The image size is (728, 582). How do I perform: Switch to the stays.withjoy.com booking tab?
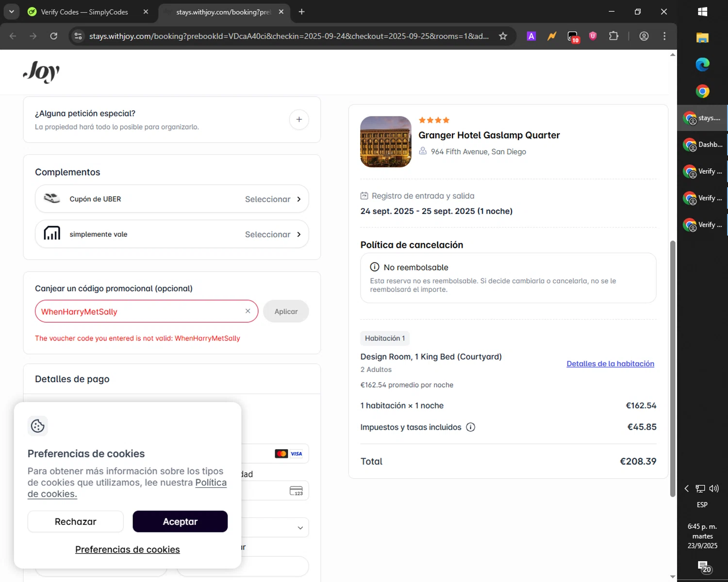(x=223, y=12)
